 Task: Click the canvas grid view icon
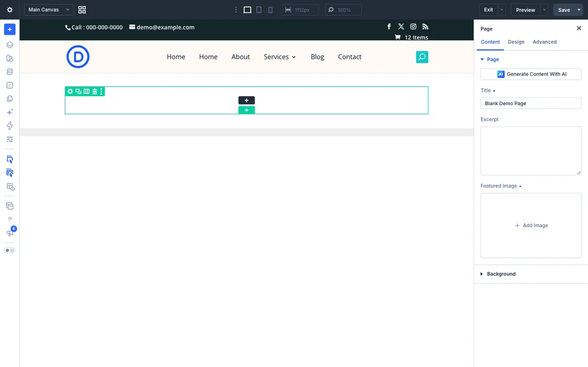coord(82,10)
